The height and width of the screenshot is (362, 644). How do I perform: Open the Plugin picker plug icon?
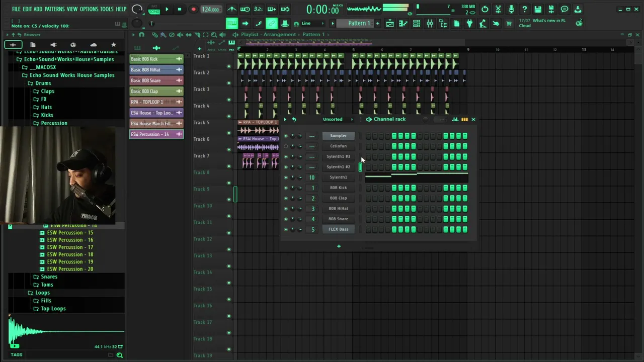point(469,23)
